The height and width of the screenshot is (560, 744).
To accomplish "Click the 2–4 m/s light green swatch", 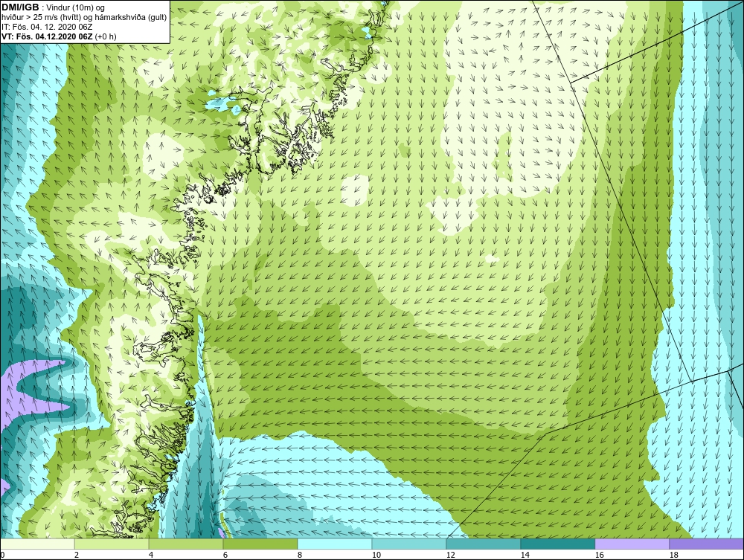I will coord(112,544).
